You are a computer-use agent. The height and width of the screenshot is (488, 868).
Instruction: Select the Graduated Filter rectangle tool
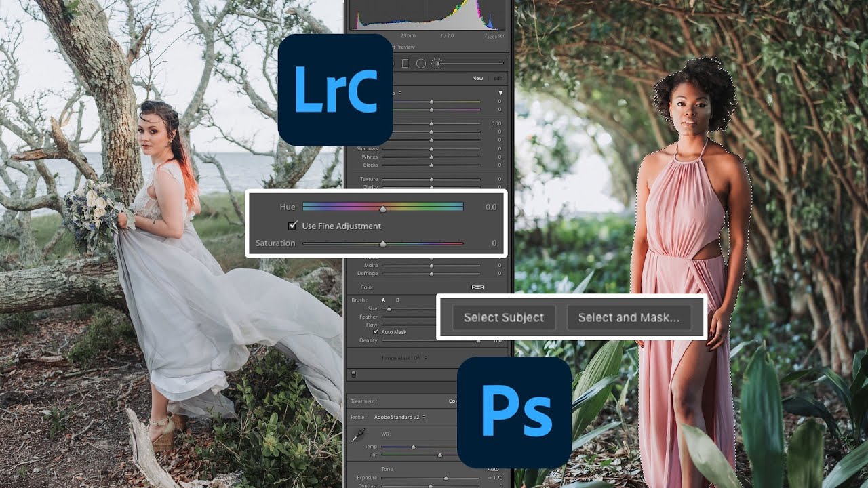click(x=405, y=63)
